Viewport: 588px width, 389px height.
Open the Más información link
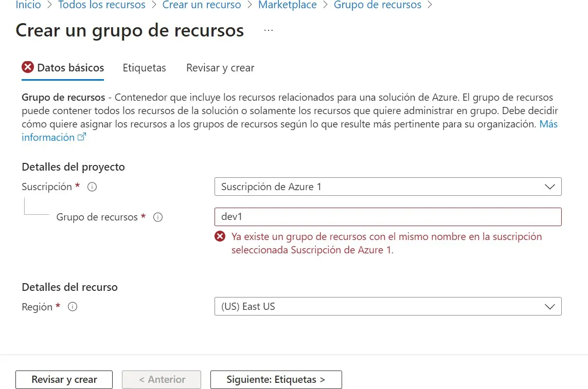[548, 124]
